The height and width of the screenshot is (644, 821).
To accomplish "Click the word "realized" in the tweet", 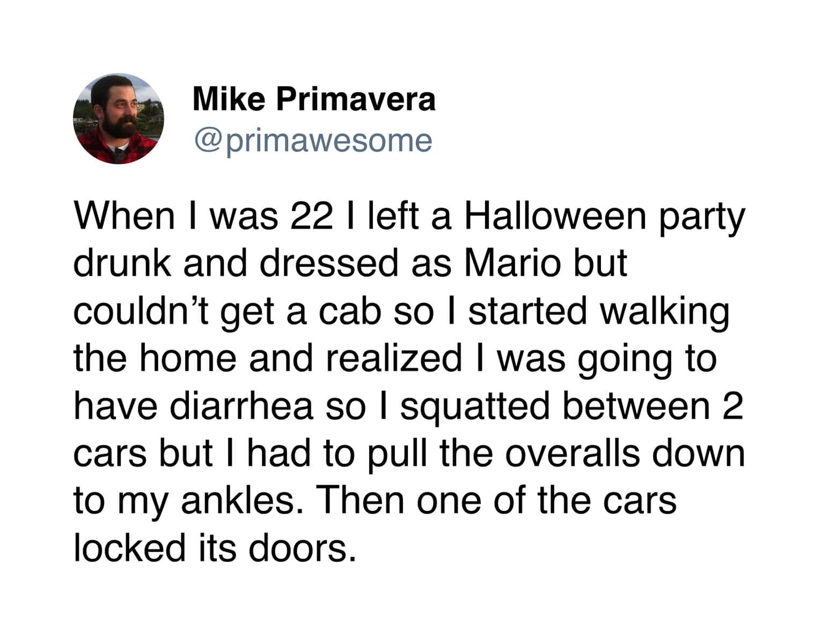I will point(394,358).
